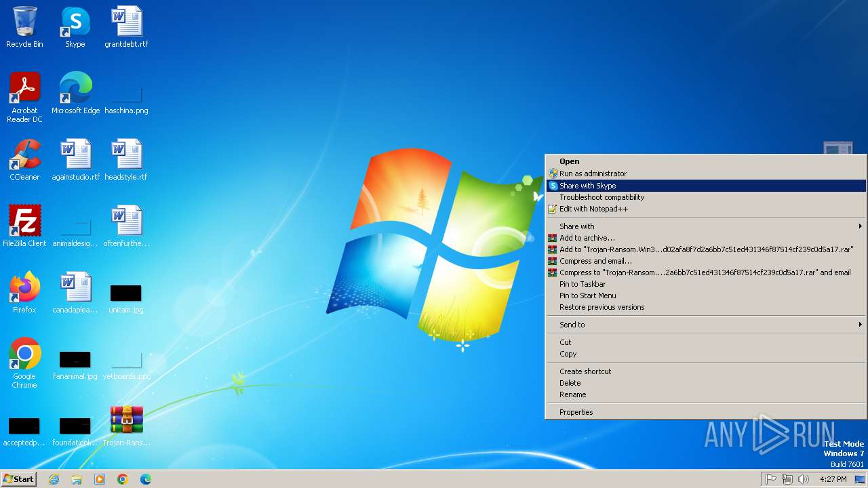
Task: Open the network tray icon
Action: coord(787,479)
